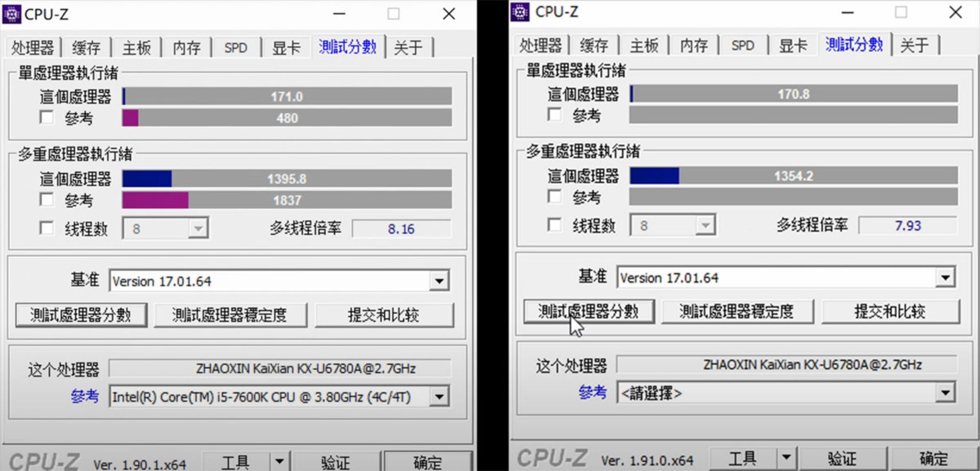The image size is (980, 471).
Task: Open 处理器 tab in left window
Action: tap(32, 47)
